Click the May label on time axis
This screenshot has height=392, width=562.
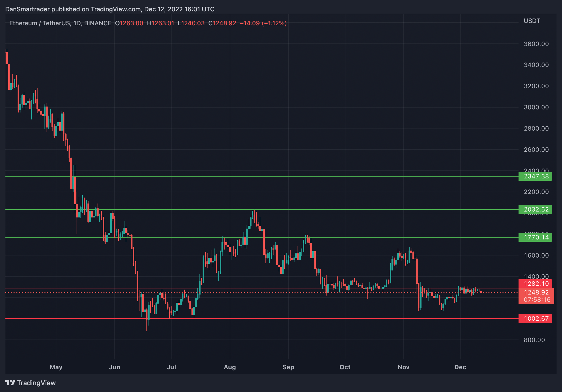coord(56,367)
